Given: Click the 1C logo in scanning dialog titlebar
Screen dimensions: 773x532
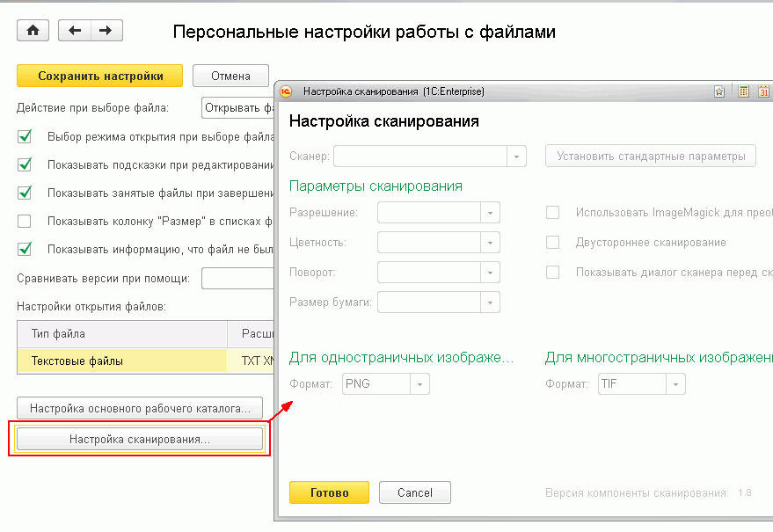Looking at the screenshot, I should 286,91.
